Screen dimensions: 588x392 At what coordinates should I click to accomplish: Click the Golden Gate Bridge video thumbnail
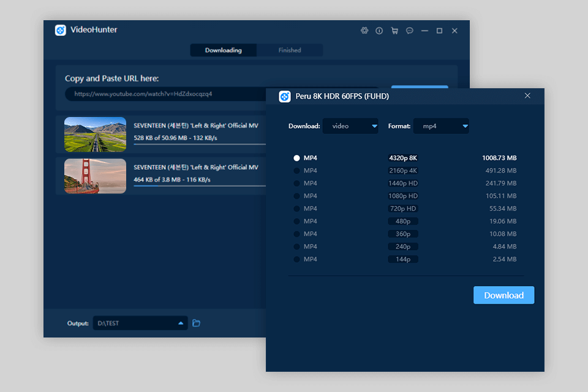tap(95, 176)
